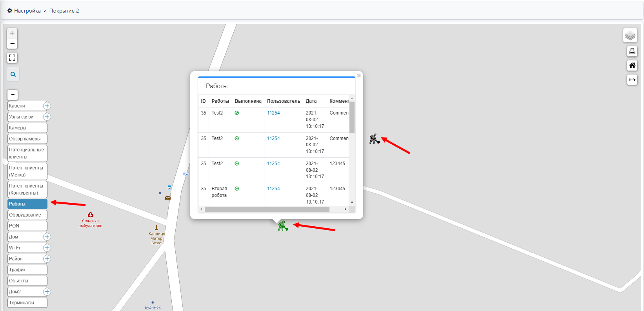Click the green worker marker on map
Image resolution: width=644 pixels, height=311 pixels.
tap(283, 226)
